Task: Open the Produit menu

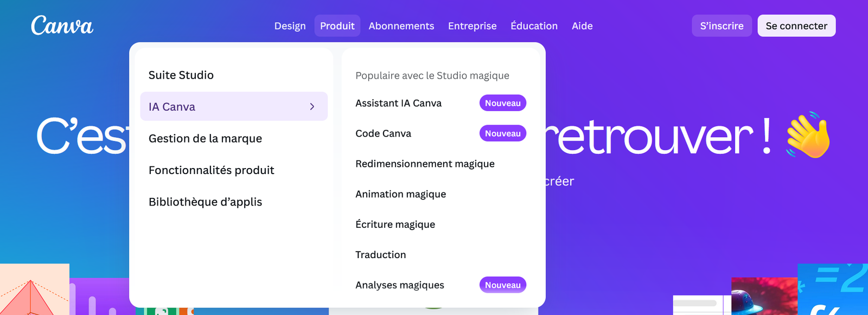Action: [x=337, y=25]
